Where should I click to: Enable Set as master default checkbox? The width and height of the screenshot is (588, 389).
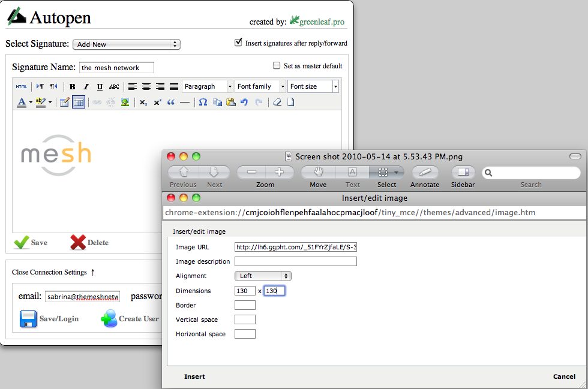277,65
